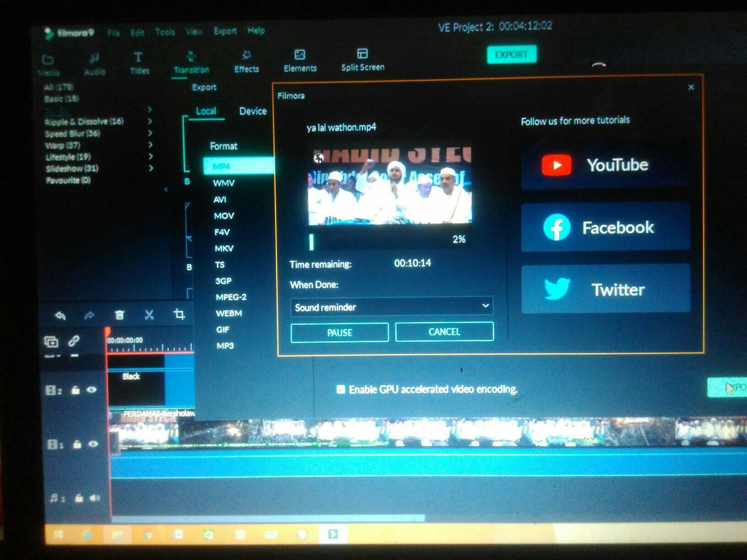This screenshot has width=747, height=560.
Task: Open the Media library tab
Action: [49, 65]
